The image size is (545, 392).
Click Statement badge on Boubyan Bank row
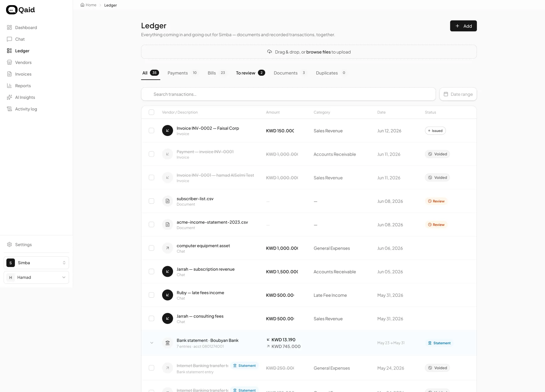(x=439, y=343)
